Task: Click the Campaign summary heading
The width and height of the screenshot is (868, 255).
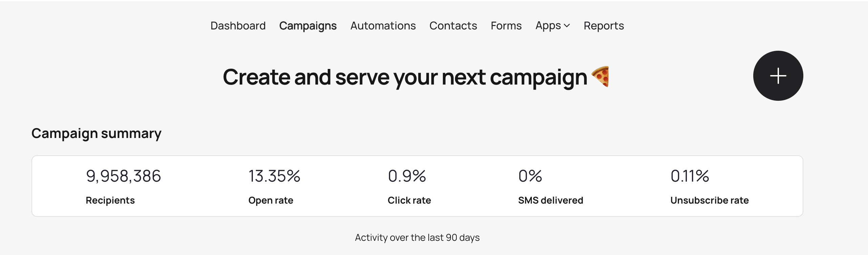Action: [x=96, y=133]
